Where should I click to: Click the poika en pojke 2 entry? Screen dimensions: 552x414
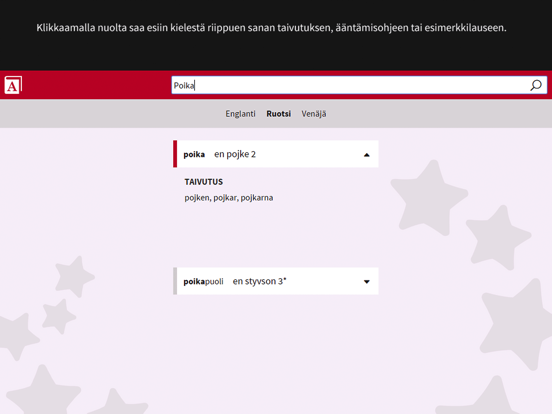pyautogui.click(x=276, y=154)
